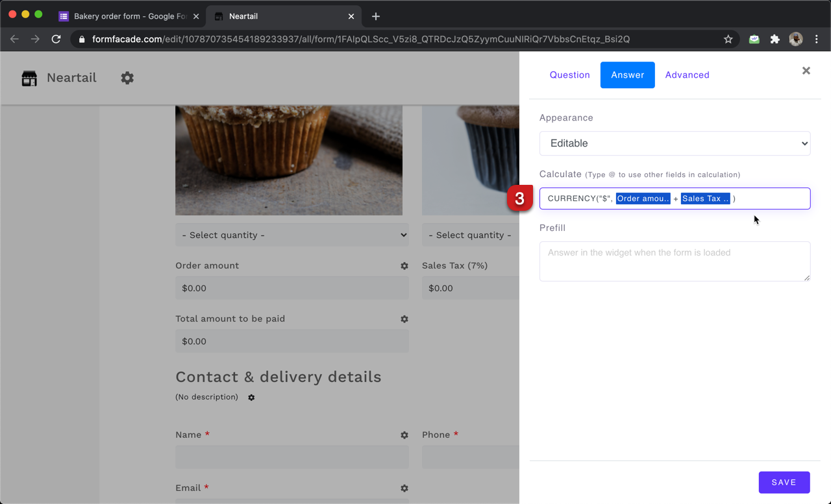Click gear icon for Order amount field
This screenshot has height=504, width=831.
(x=404, y=266)
